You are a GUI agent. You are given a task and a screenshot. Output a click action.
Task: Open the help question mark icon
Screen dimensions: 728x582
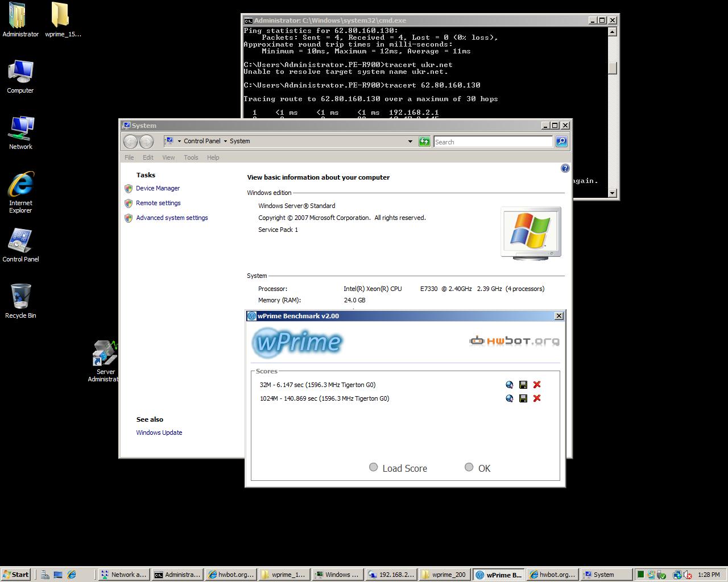(x=565, y=168)
